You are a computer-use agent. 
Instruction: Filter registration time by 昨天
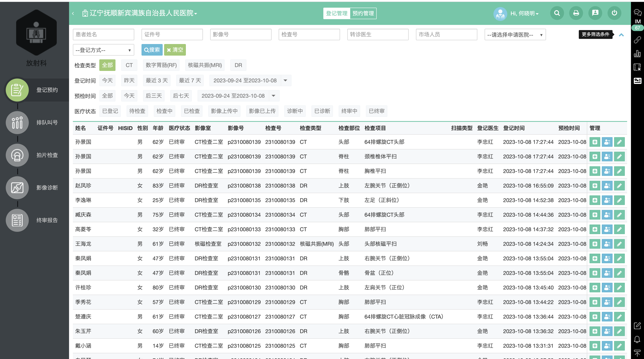coord(129,80)
